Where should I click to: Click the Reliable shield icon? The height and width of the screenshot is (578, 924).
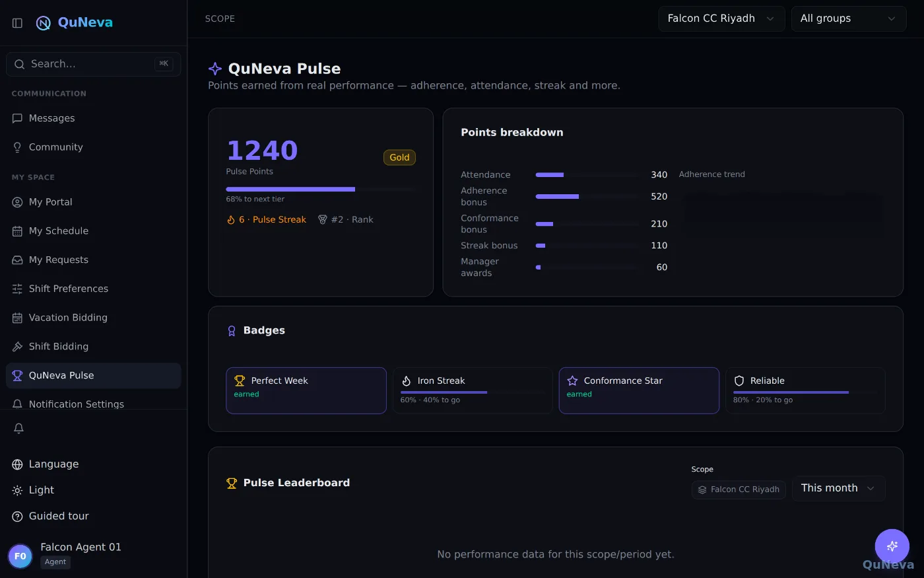(739, 381)
